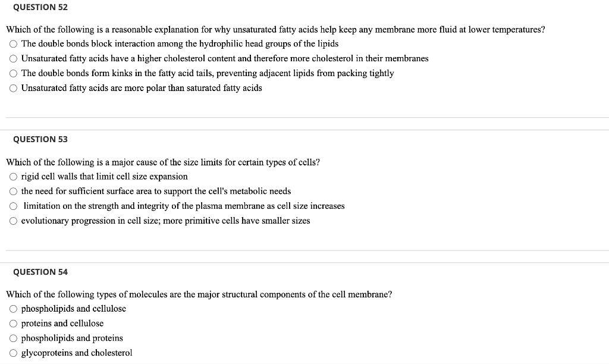Select the plasma membrane strength limitation option

click(x=12, y=206)
